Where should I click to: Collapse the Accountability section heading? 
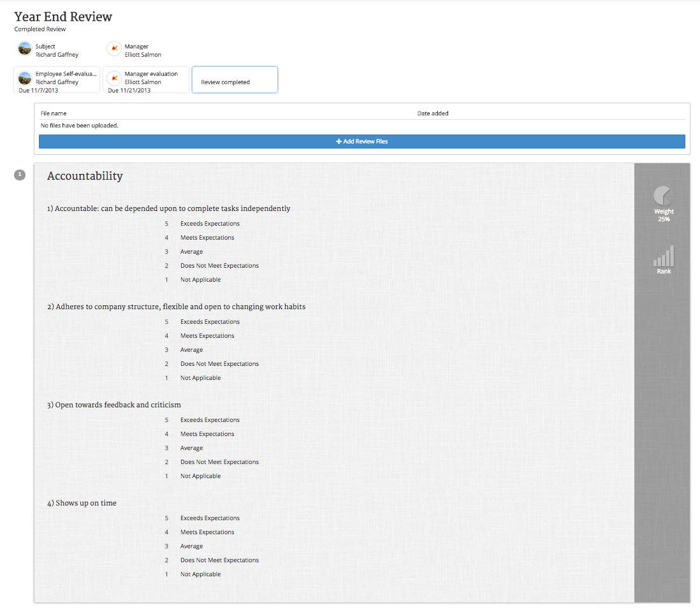85,175
